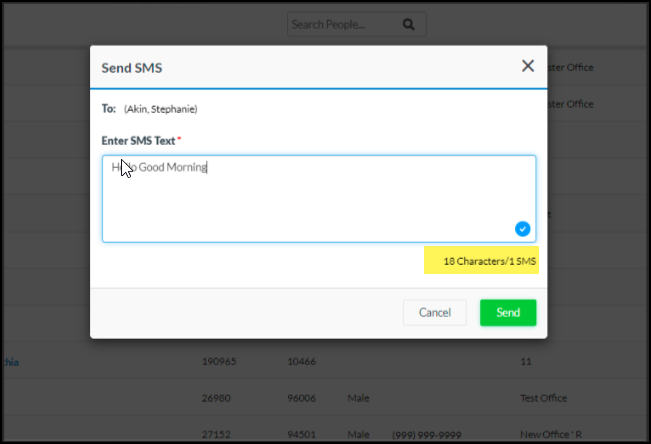Cancel the SMS message
The height and width of the screenshot is (444, 651).
(434, 312)
